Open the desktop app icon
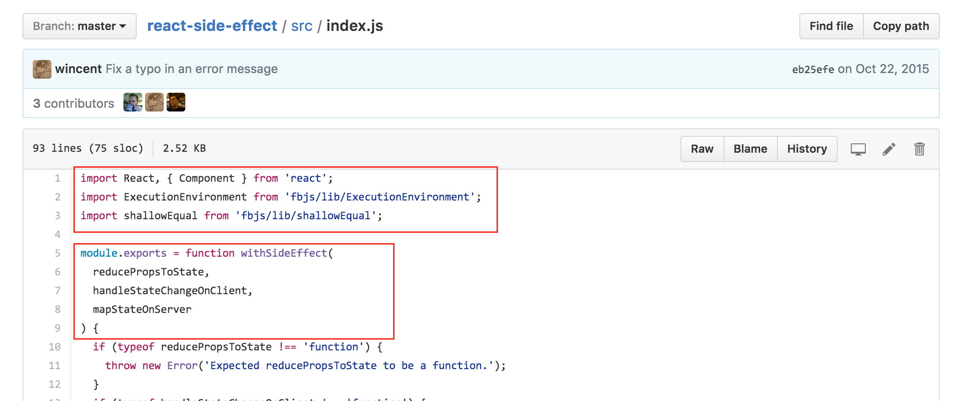980x401 pixels. pyautogui.click(x=858, y=149)
